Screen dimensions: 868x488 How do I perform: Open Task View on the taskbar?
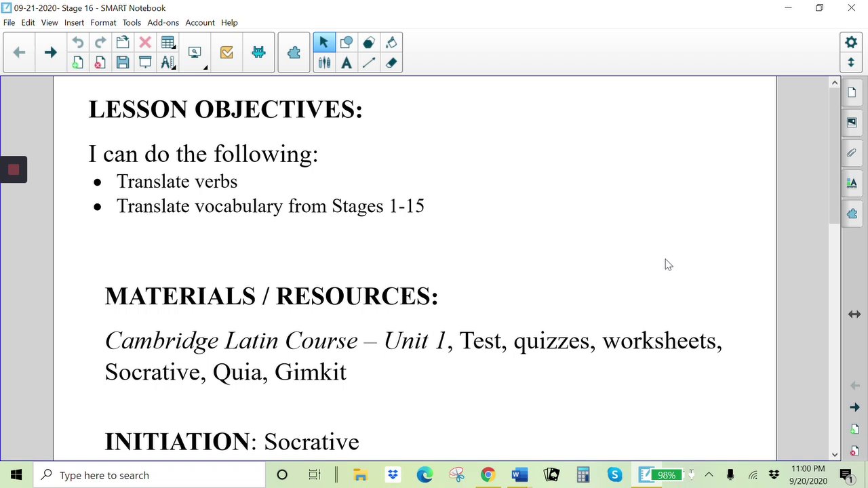point(315,475)
